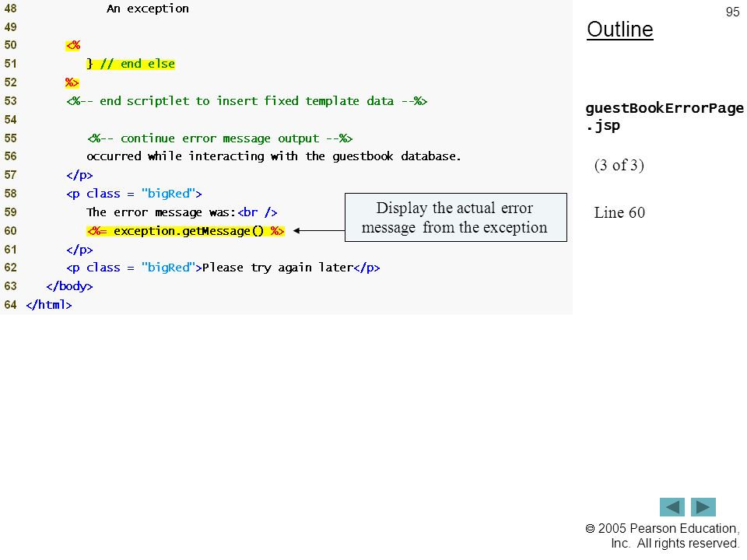Select the guestBookErrorPage.jsp file name
The image size is (747, 560).
pyautogui.click(x=664, y=117)
